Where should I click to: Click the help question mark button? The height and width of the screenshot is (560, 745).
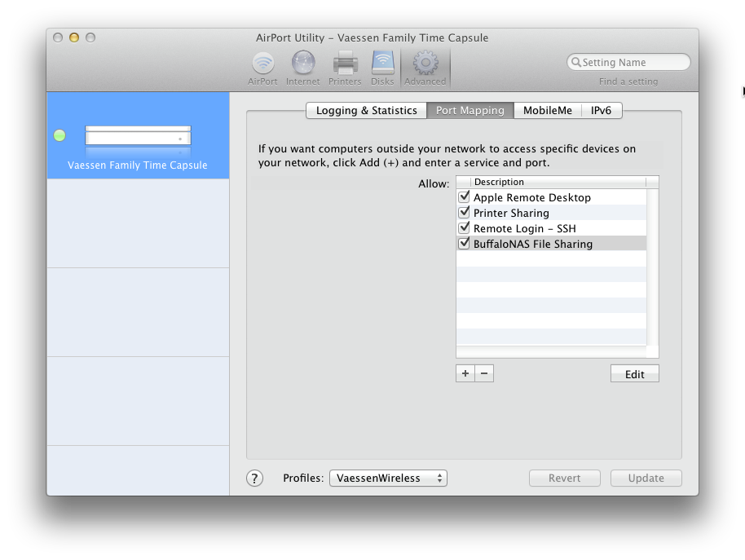point(254,478)
